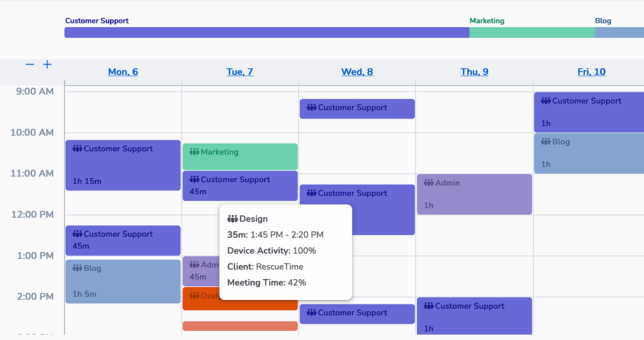Click team icon on Wednesday 9 AM event

(312, 108)
